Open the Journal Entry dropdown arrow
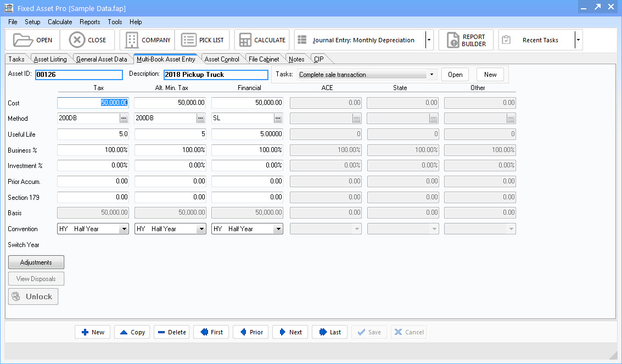This screenshot has height=364, width=622. (428, 40)
